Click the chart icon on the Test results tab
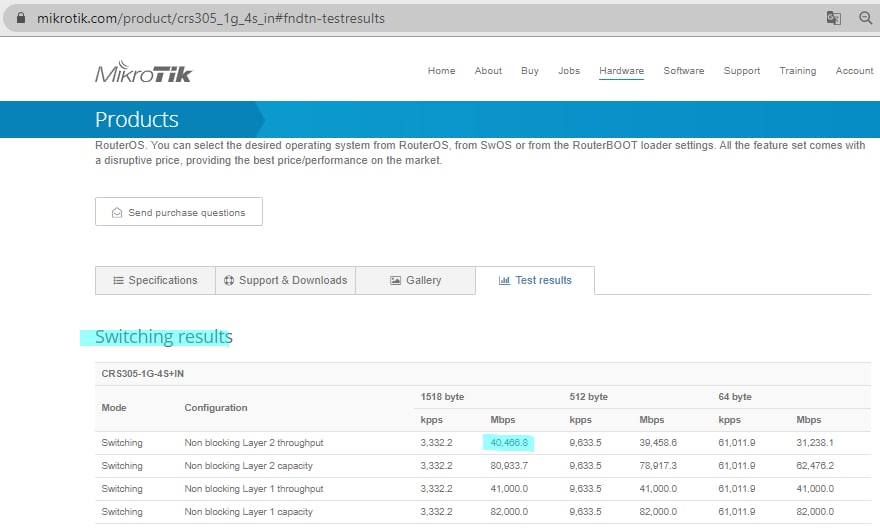 pyautogui.click(x=505, y=280)
